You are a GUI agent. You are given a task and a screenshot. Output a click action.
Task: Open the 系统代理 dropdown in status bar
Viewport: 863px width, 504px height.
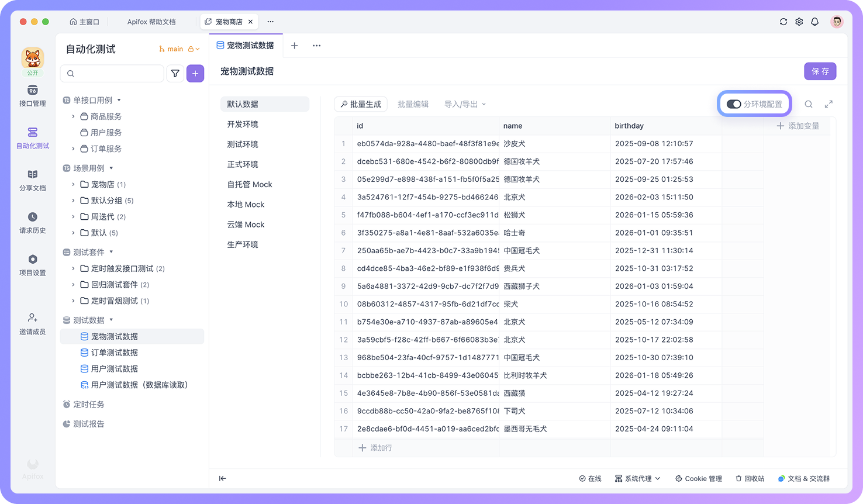637,478
